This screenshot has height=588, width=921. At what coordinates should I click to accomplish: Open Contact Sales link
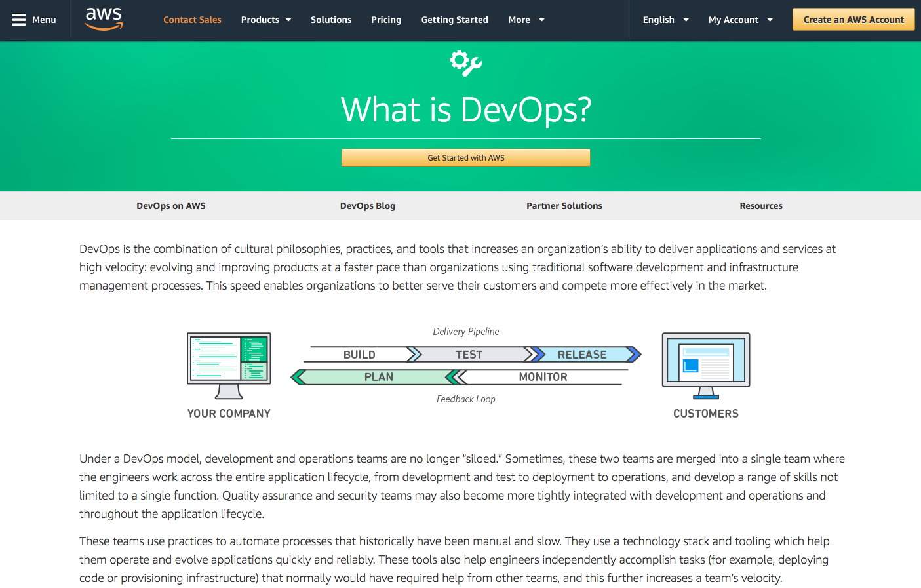(x=192, y=20)
